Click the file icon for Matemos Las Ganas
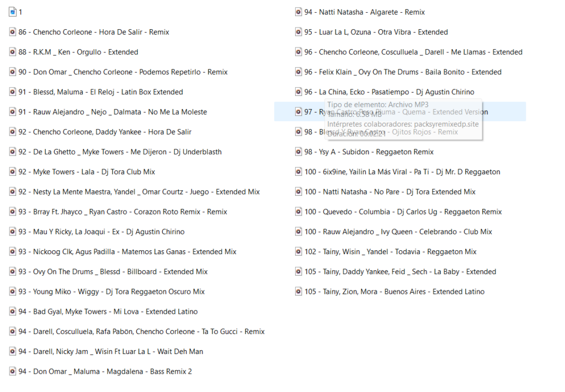 [x=13, y=251]
